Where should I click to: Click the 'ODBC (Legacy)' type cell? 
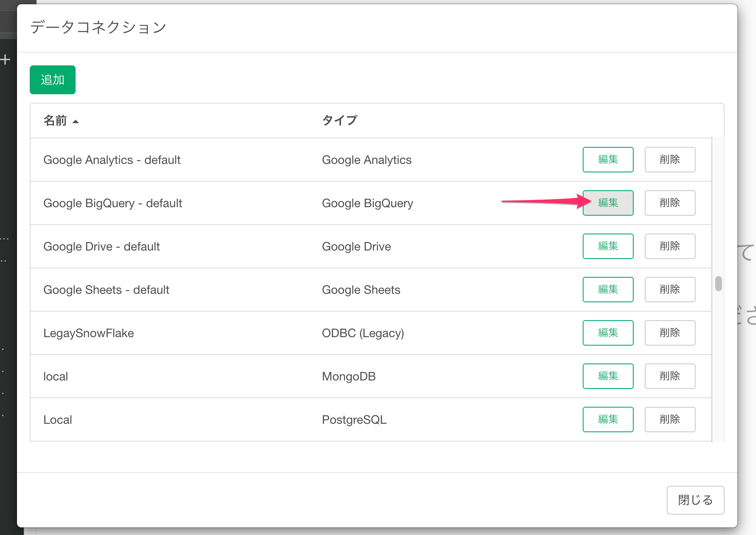[363, 333]
